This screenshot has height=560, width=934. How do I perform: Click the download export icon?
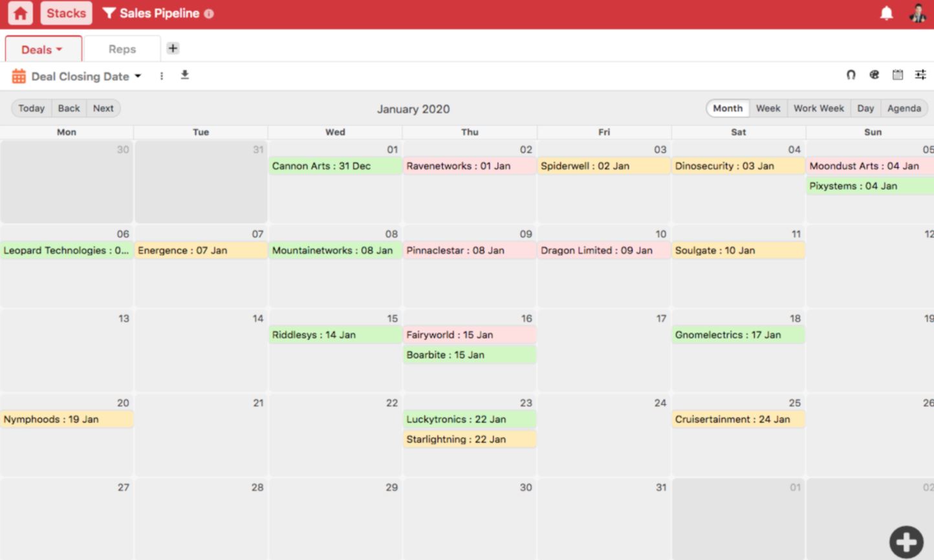point(184,75)
